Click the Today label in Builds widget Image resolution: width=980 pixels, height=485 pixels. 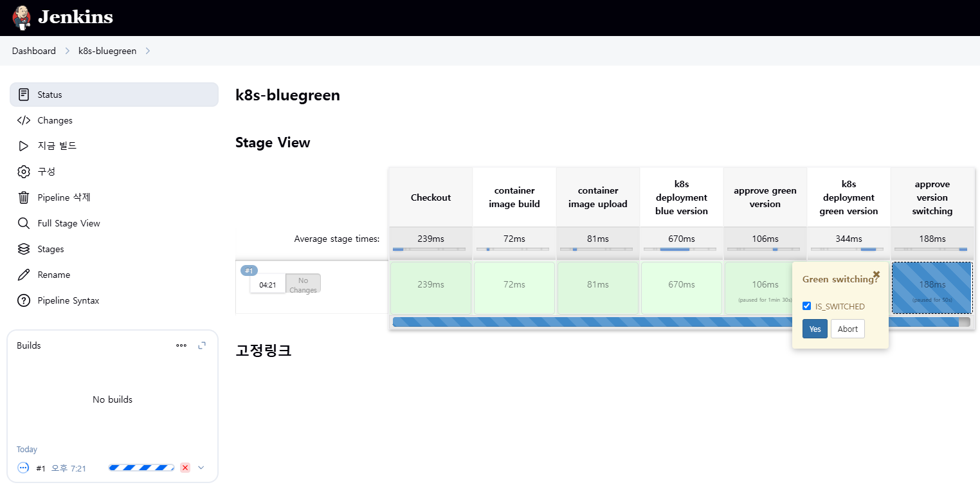coord(27,450)
